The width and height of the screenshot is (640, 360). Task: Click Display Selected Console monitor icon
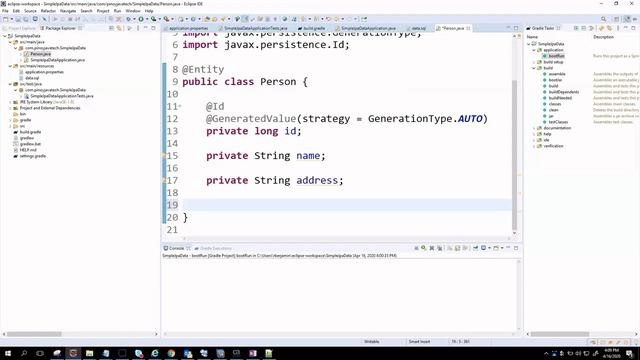(x=483, y=248)
